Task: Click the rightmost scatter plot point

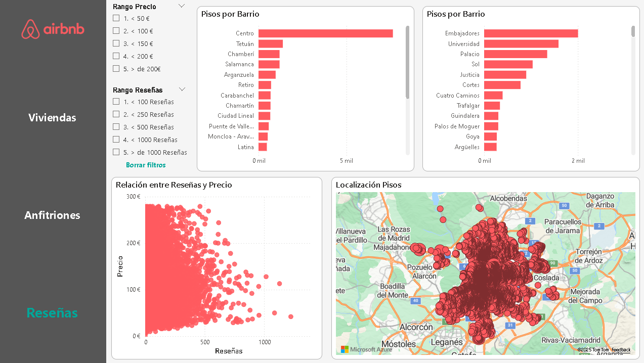Action: tap(290, 316)
